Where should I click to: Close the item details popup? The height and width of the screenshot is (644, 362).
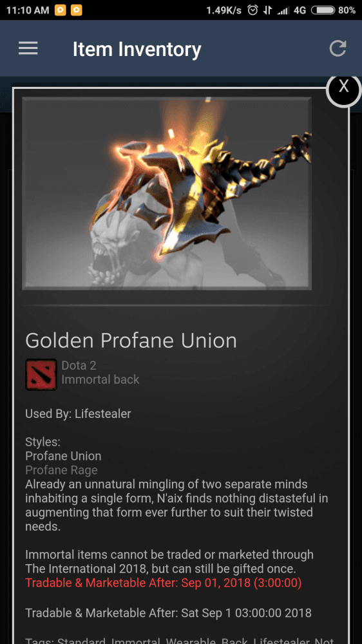pos(343,88)
